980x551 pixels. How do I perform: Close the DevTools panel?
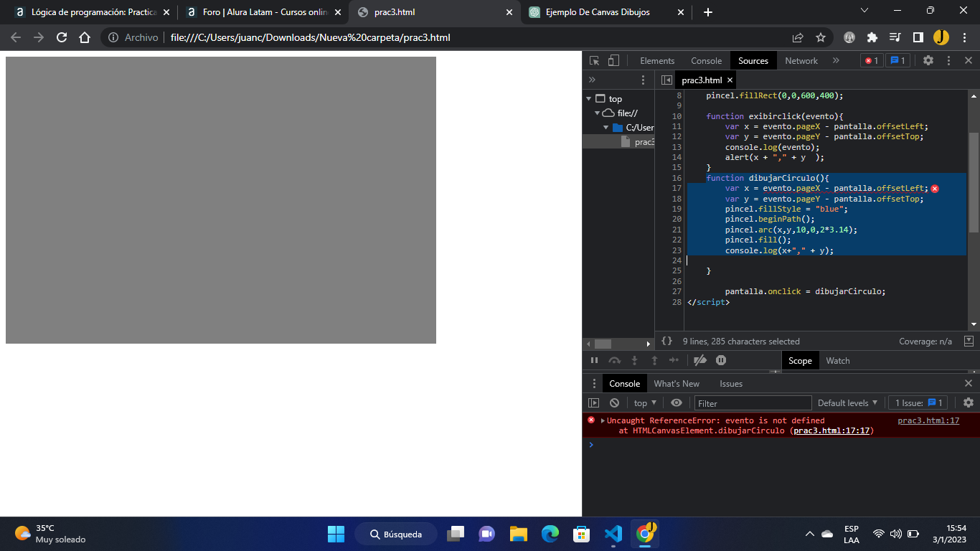(969, 61)
